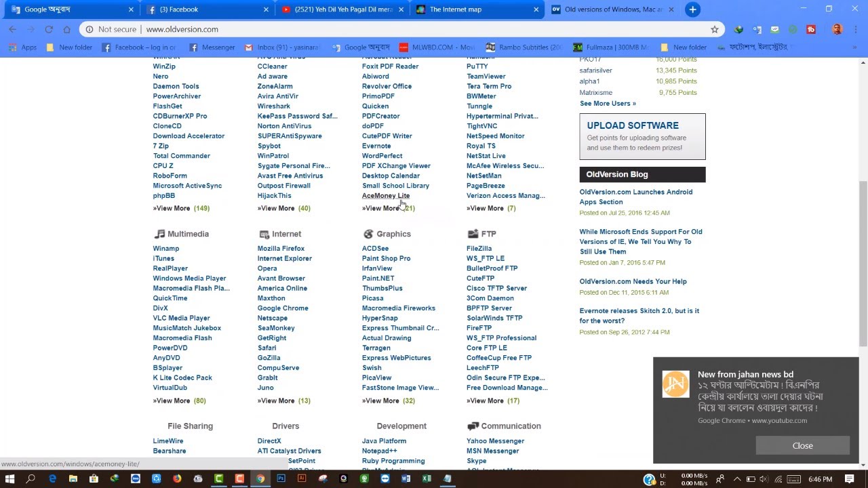Reload the page with refresh icon
Image resolution: width=868 pixels, height=488 pixels.
(49, 29)
